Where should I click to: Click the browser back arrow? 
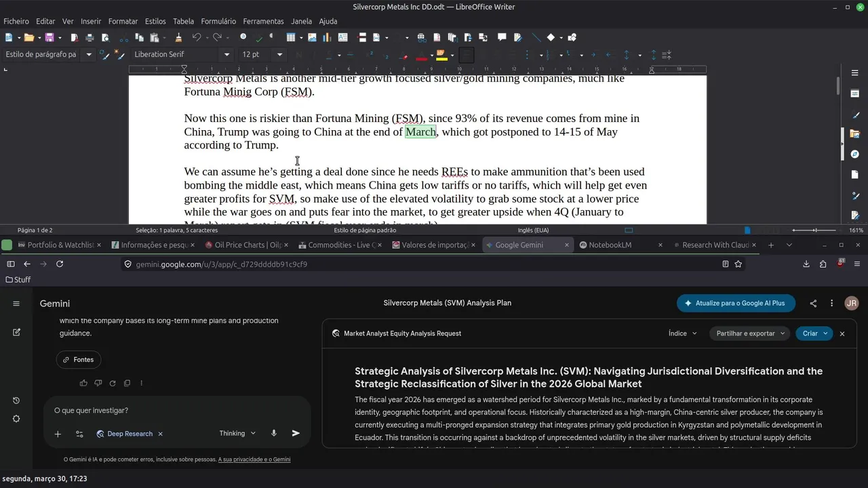(x=27, y=264)
